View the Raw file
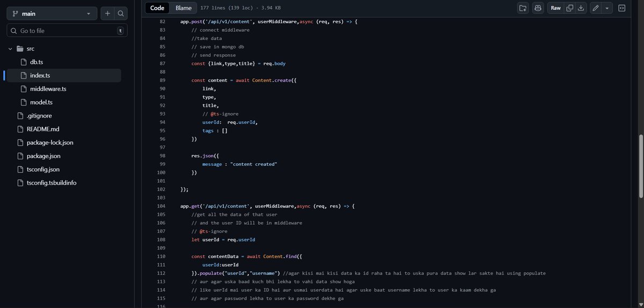 tap(555, 8)
